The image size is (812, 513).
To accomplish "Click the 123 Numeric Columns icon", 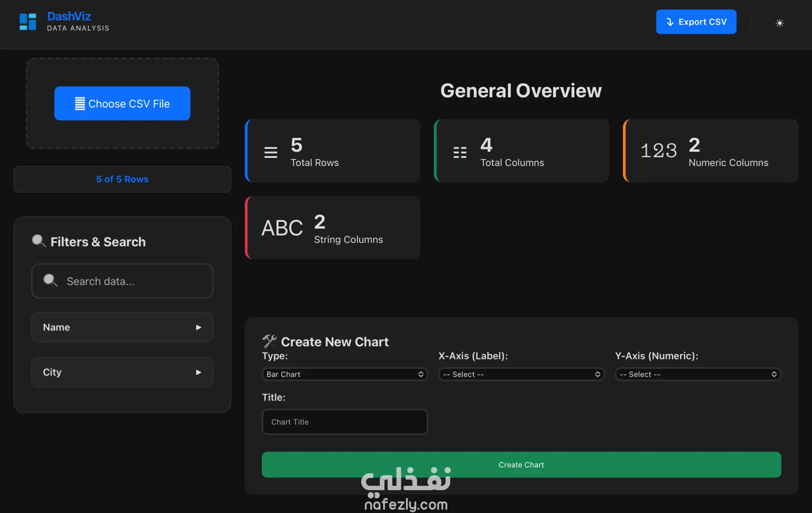I will point(658,151).
